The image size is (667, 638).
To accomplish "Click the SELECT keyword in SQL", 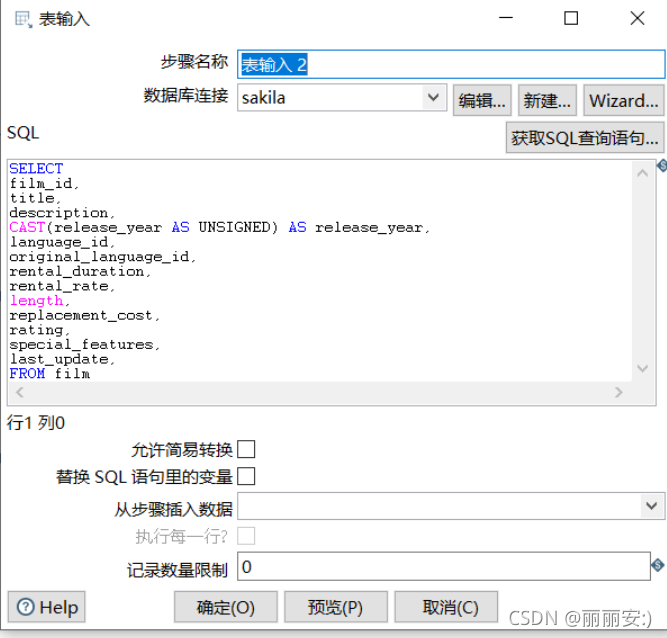I will (x=36, y=168).
